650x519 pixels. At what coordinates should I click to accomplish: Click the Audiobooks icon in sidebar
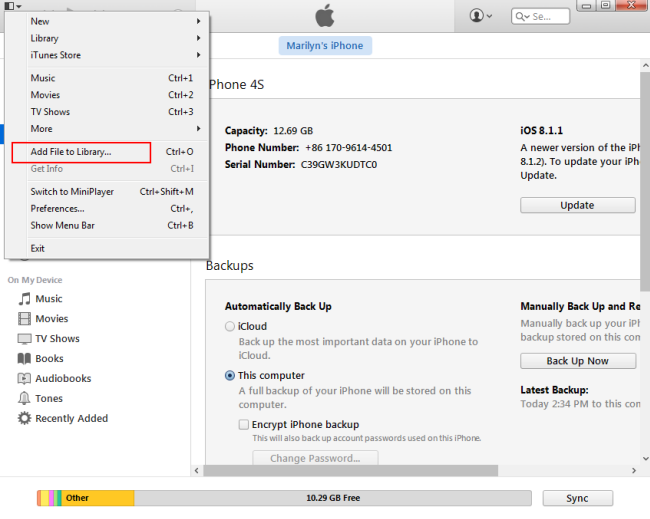[x=24, y=378]
